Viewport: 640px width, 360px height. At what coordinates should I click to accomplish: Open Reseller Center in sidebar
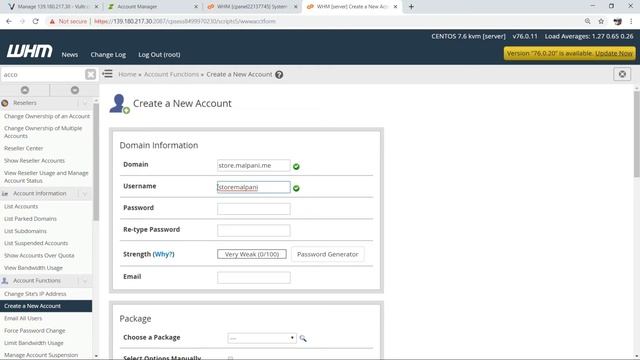coord(23,148)
